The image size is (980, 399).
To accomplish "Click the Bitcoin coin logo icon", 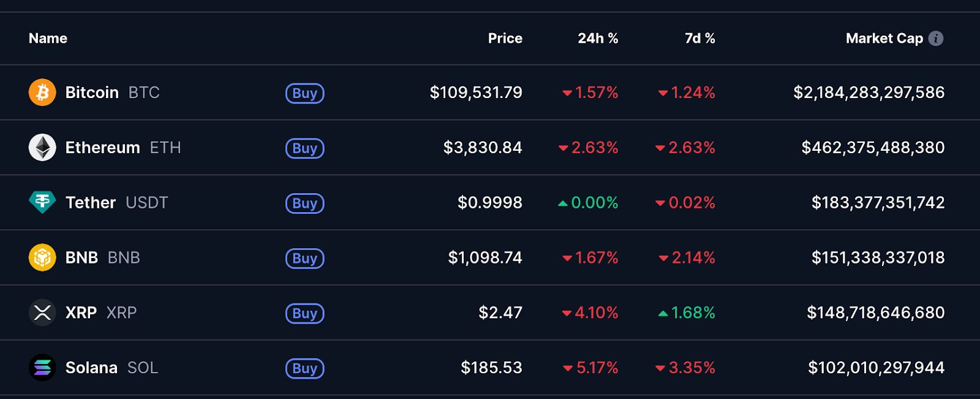I will (x=42, y=93).
